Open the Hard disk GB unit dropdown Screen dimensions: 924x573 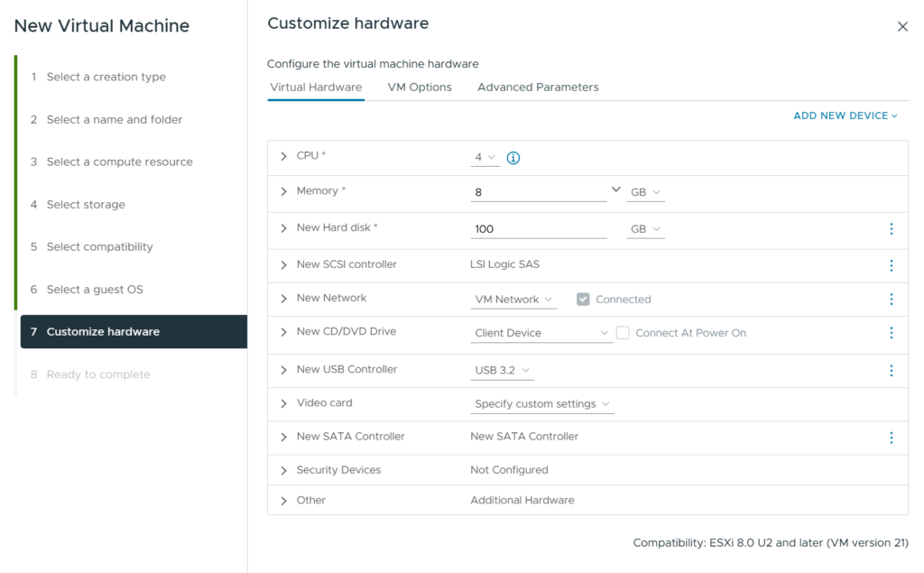(645, 228)
